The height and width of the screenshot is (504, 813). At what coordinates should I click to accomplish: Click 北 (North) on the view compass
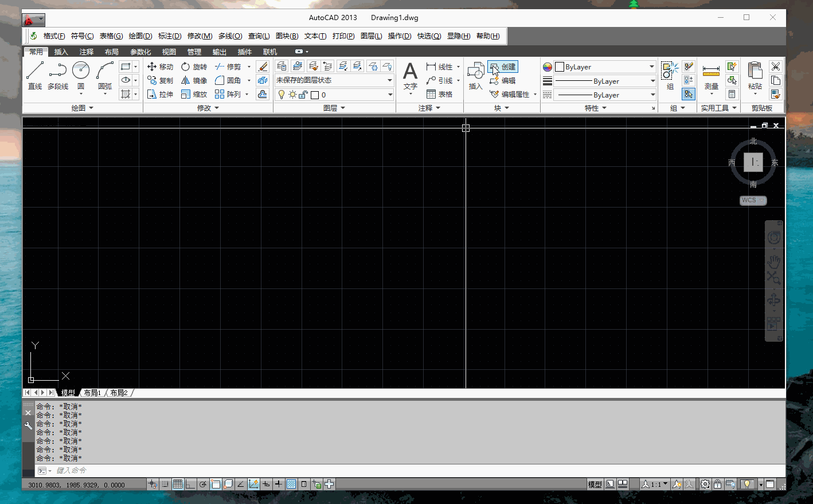[x=753, y=141]
